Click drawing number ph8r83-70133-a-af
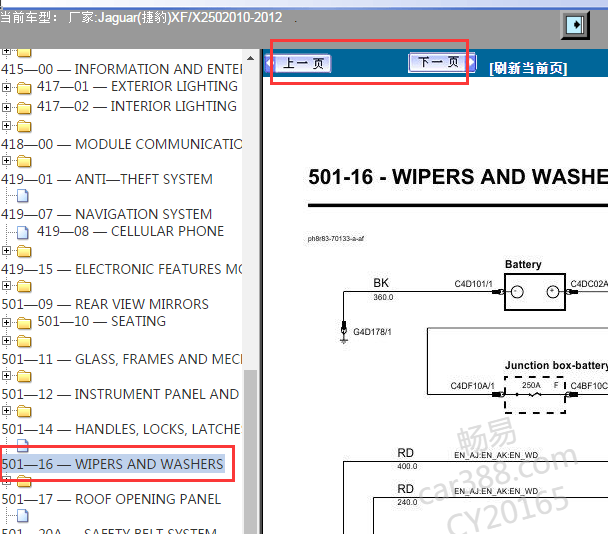The image size is (608, 534). [x=336, y=238]
